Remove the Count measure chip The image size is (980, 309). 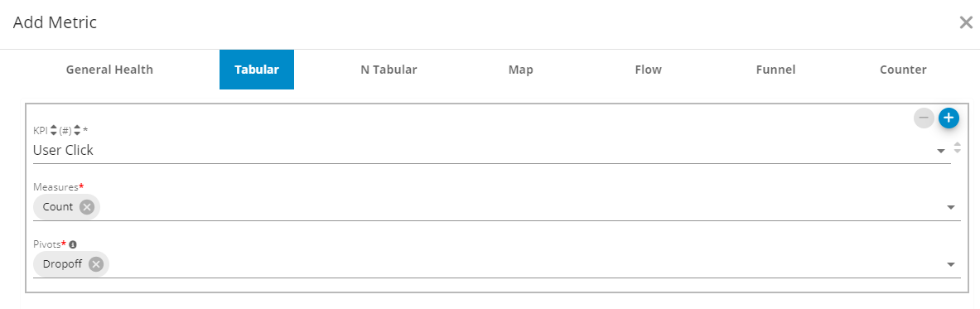(87, 207)
